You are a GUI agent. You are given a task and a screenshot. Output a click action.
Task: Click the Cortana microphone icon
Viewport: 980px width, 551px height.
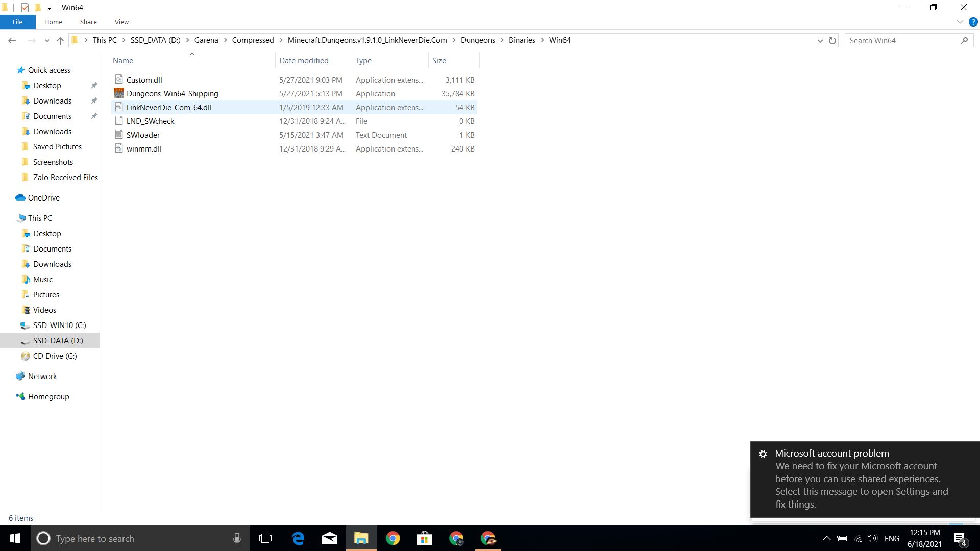[237, 538]
